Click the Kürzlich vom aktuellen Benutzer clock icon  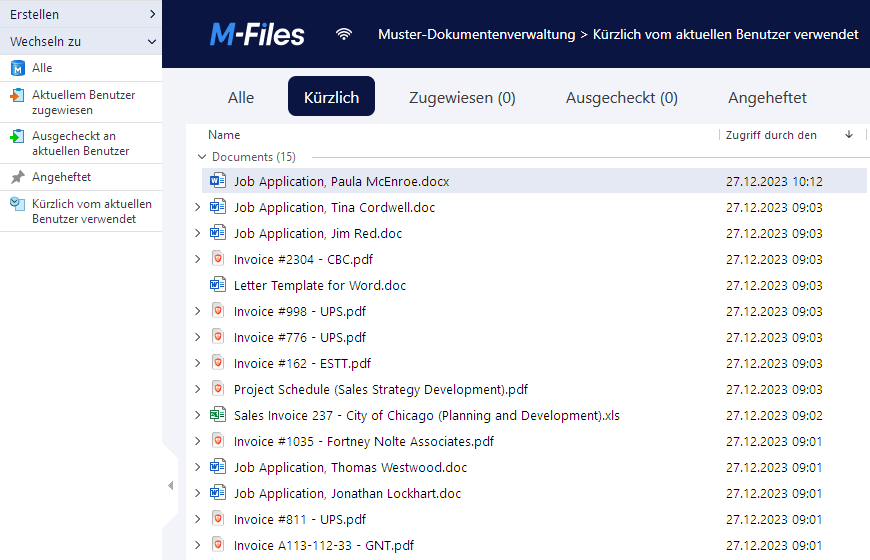18,204
